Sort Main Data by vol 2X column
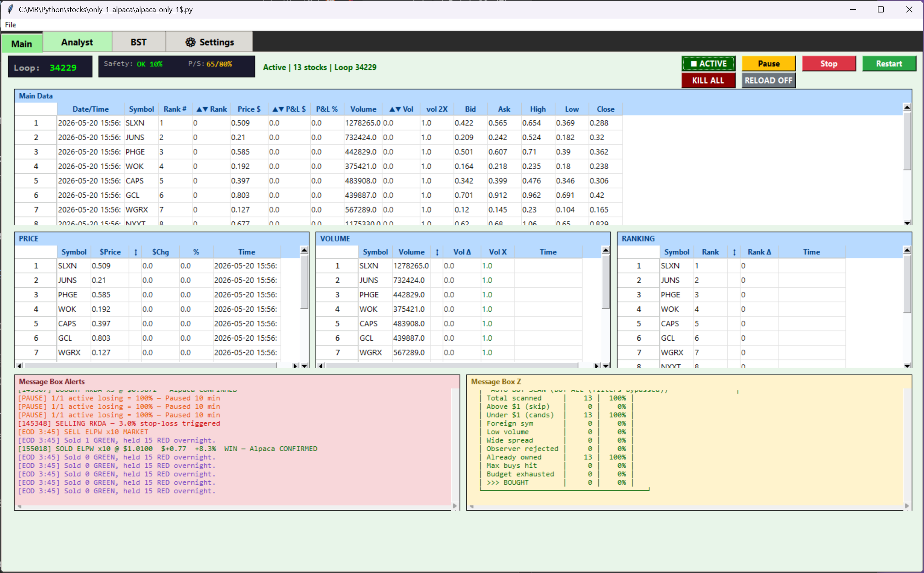This screenshot has width=924, height=573. coord(437,109)
